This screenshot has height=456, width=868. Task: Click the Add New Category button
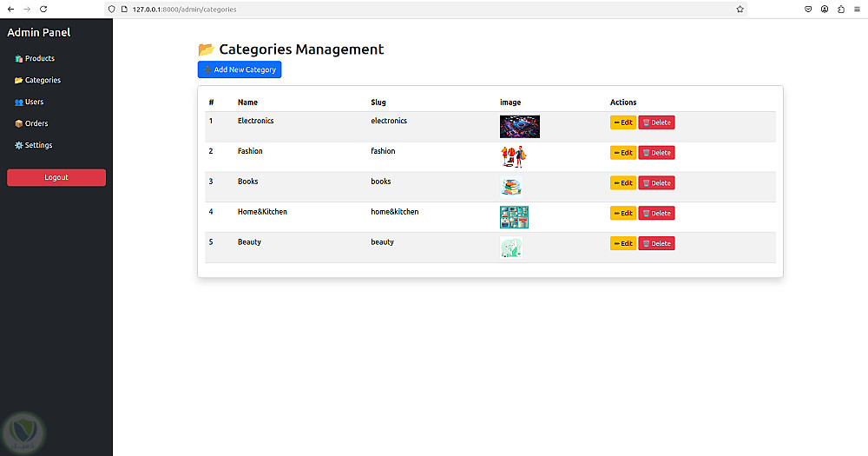point(240,69)
